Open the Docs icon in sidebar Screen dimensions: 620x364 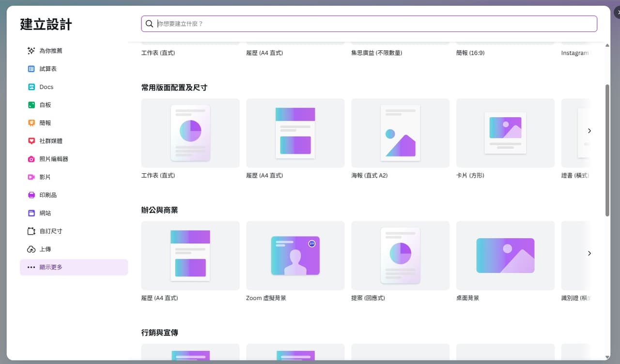coord(31,87)
